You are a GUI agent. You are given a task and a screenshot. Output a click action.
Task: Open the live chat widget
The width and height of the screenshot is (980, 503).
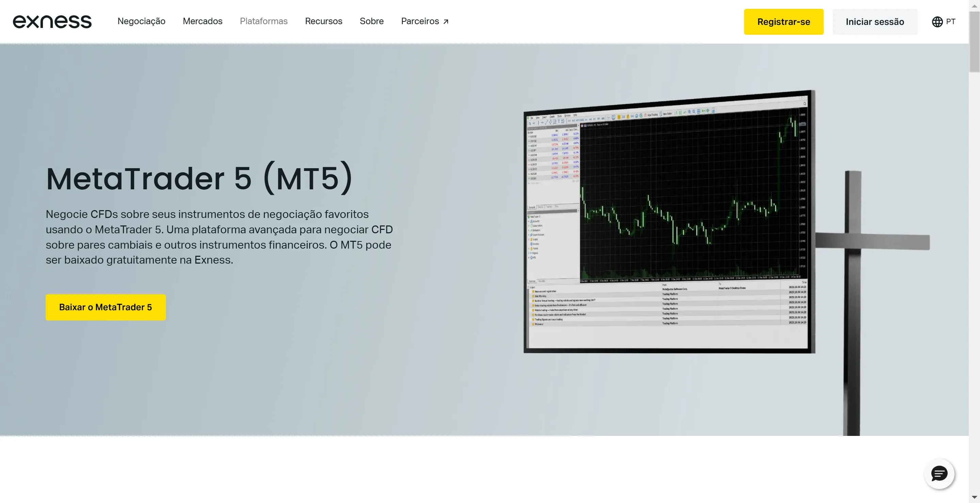pos(939,474)
